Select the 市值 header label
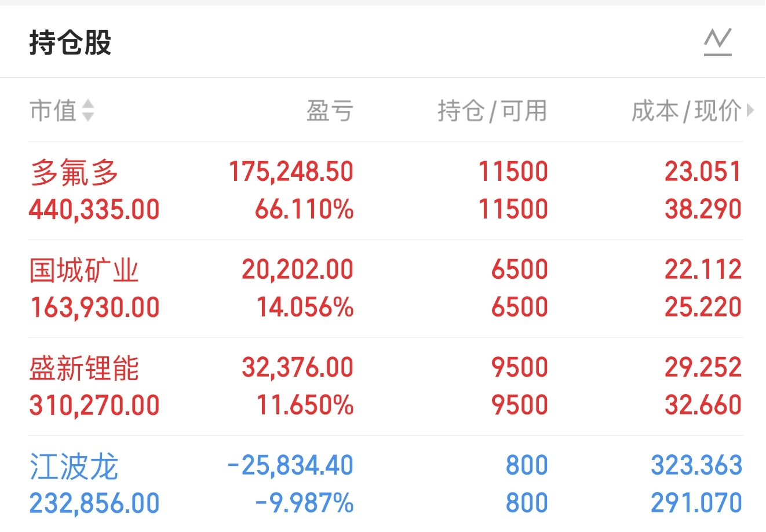This screenshot has width=766, height=532. [53, 110]
